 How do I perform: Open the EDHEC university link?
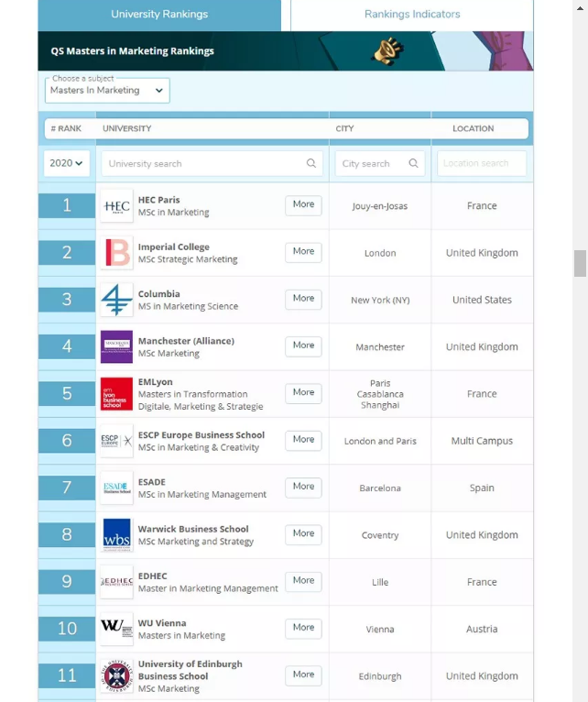coord(153,576)
